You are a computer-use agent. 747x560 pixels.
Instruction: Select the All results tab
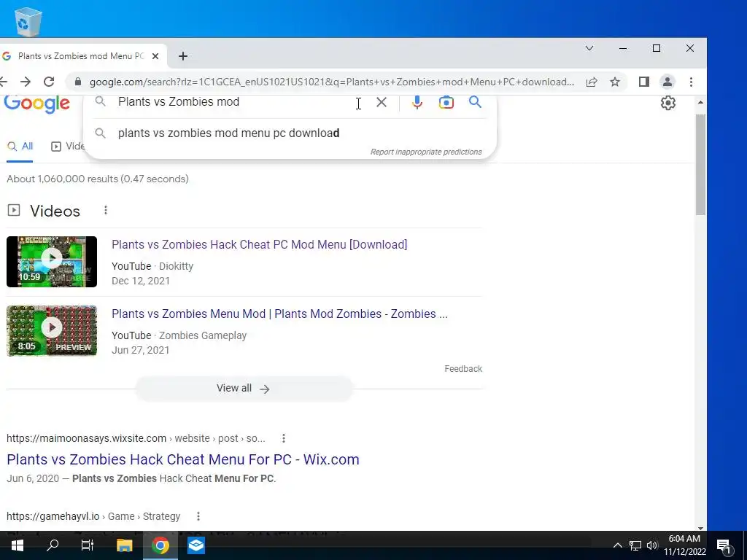tap(20, 146)
